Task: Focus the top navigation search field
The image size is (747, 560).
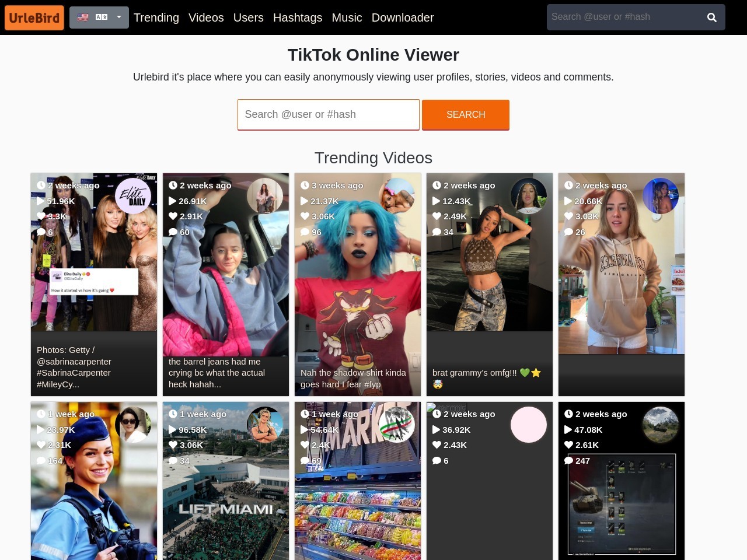Action: (623, 17)
